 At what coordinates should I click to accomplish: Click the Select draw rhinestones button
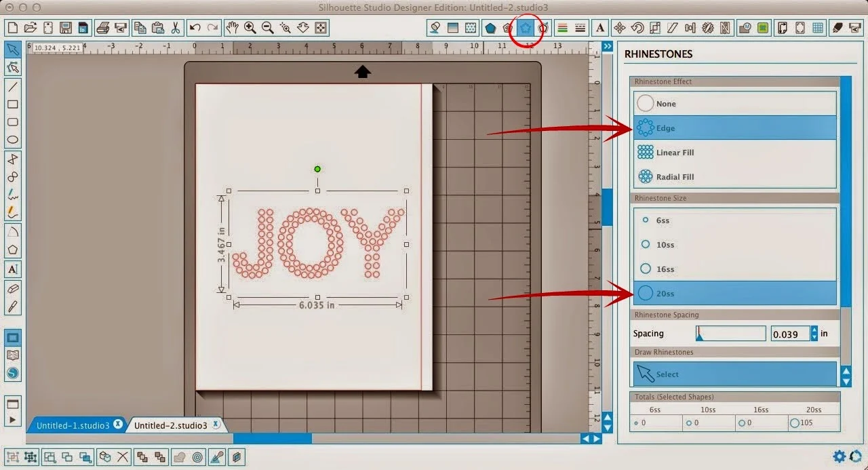tap(735, 374)
